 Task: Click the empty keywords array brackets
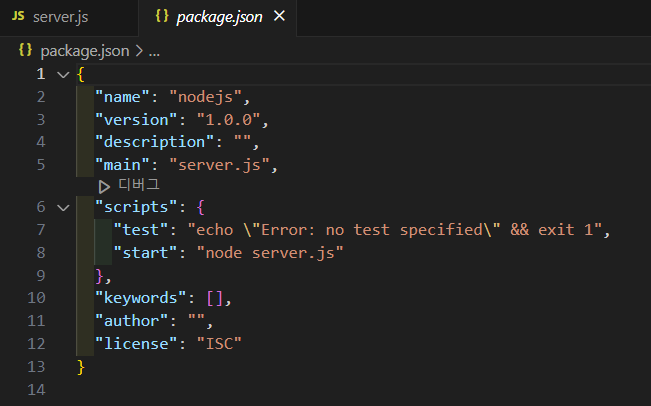click(215, 298)
